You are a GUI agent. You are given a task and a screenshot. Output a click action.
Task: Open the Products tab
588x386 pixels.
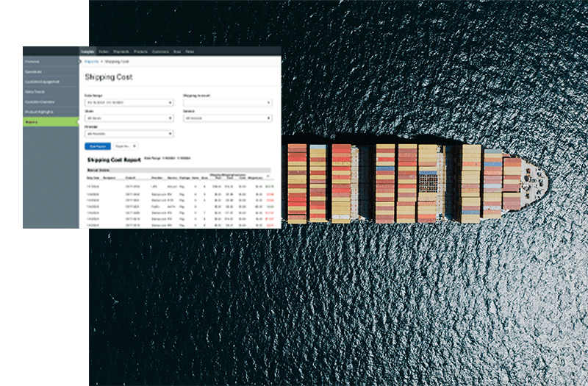tap(142, 51)
